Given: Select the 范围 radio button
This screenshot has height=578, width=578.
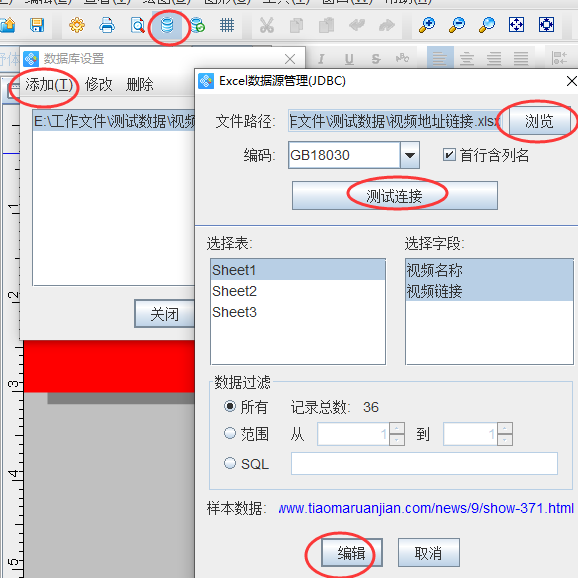Looking at the screenshot, I should point(230,433).
